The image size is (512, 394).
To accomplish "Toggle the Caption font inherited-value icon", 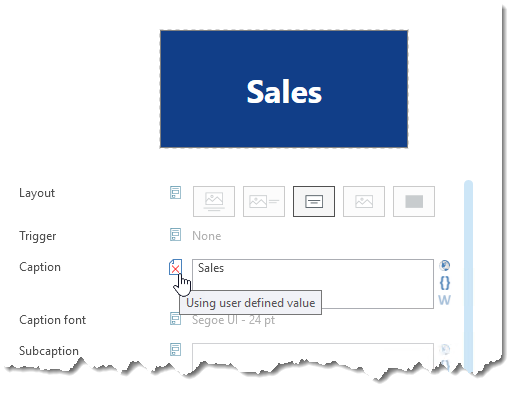I will tap(175, 319).
